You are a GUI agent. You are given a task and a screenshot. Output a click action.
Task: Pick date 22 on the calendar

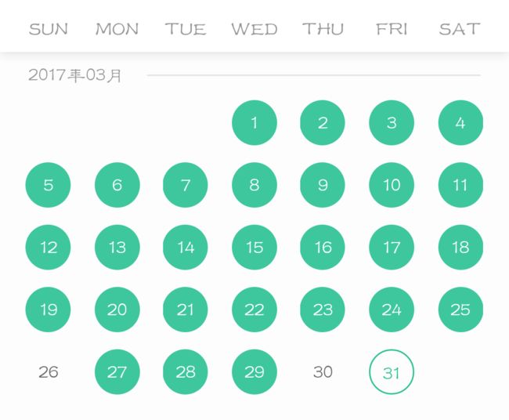coord(254,310)
